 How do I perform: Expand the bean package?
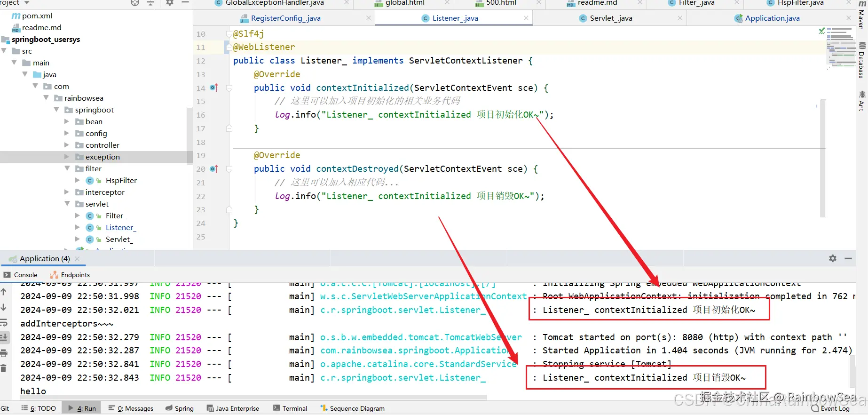click(x=67, y=121)
